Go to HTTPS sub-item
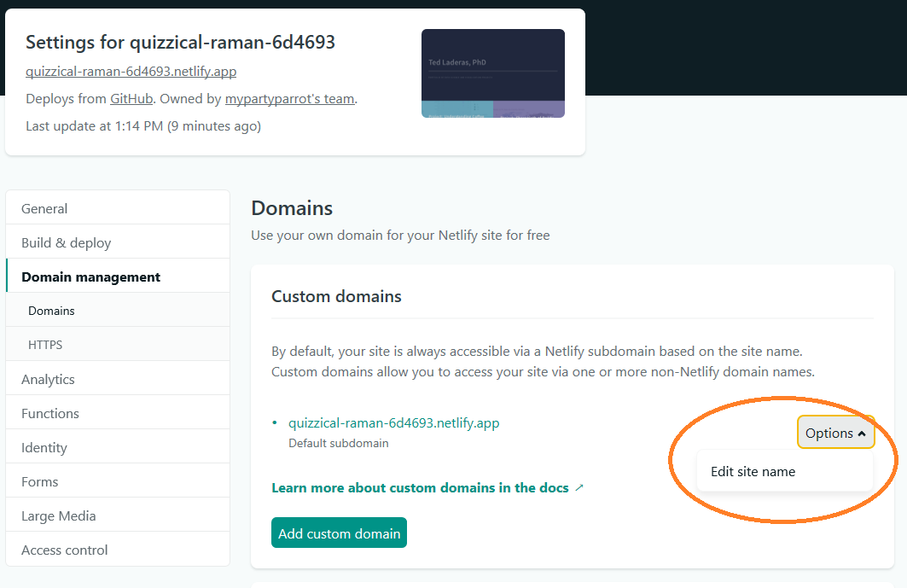The height and width of the screenshot is (588, 907). pos(118,345)
